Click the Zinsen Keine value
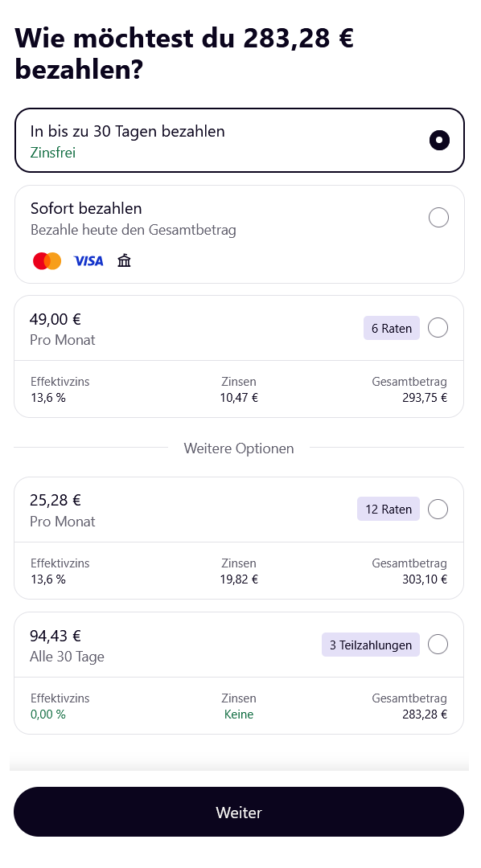Image resolution: width=481 pixels, height=868 pixels. [239, 714]
